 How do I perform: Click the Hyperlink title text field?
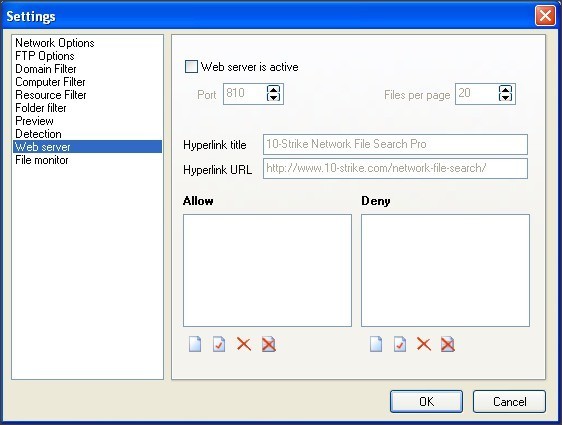(x=395, y=144)
